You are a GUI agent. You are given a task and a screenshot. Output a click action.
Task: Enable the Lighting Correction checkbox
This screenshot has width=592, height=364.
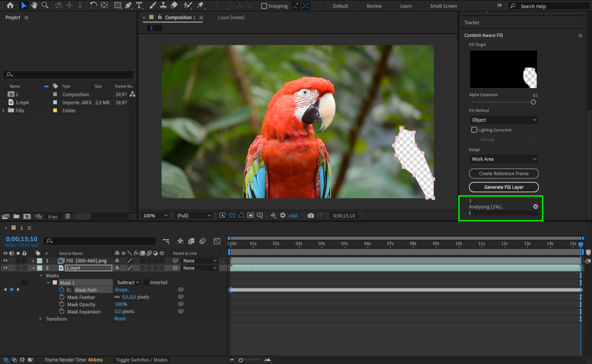(x=474, y=130)
